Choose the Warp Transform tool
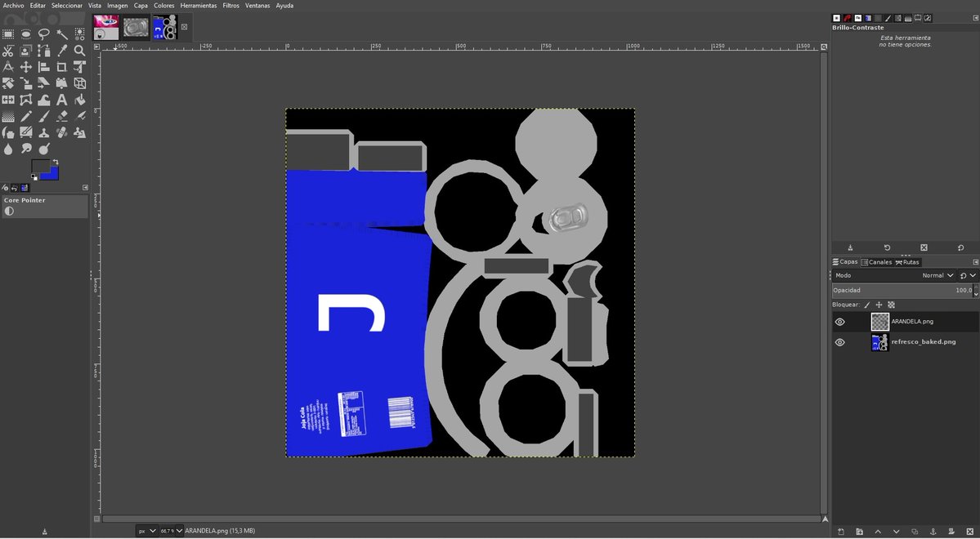 44,100
